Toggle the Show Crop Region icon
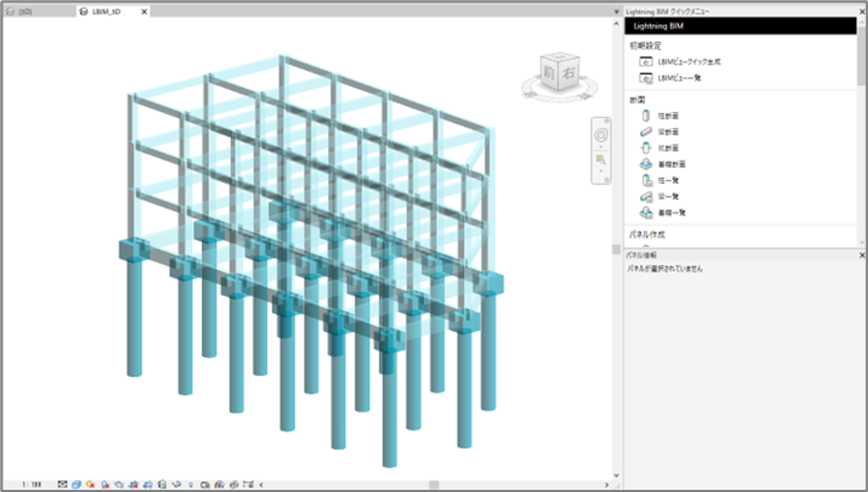 pos(147,484)
